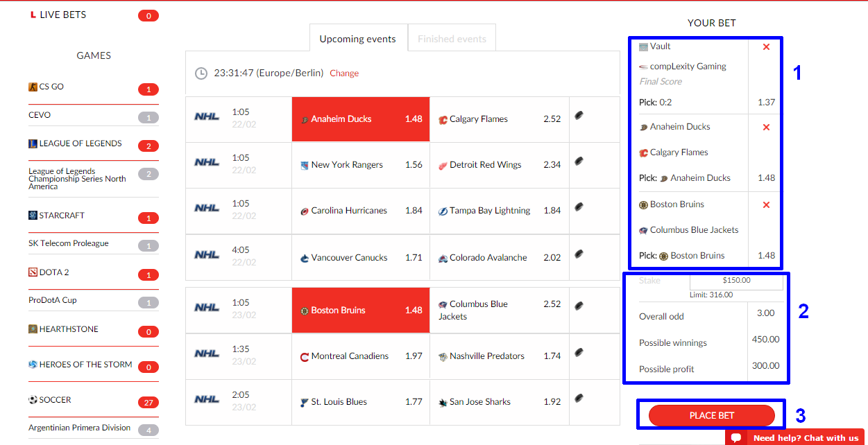Viewport: 868px width, 445px height.
Task: Click the Dota 2 game icon
Action: (33, 272)
